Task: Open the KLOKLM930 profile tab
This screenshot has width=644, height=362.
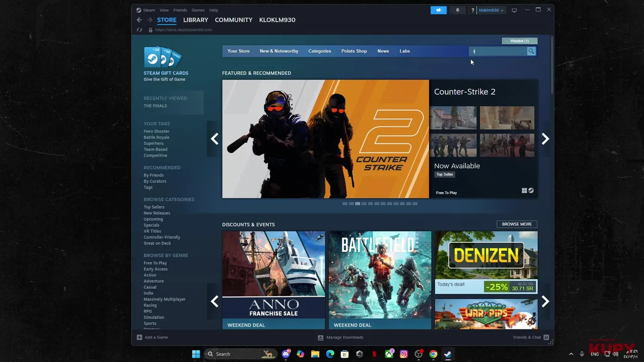Action: click(x=277, y=20)
